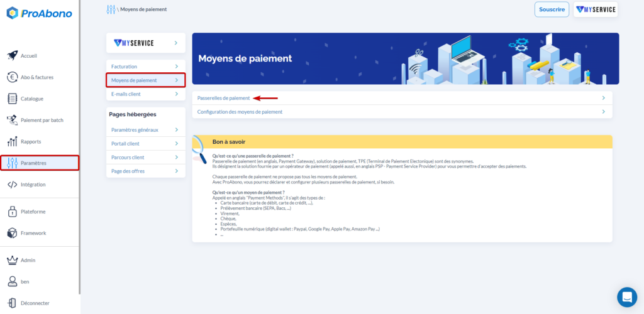Click the ben user avatar icon

click(13, 281)
